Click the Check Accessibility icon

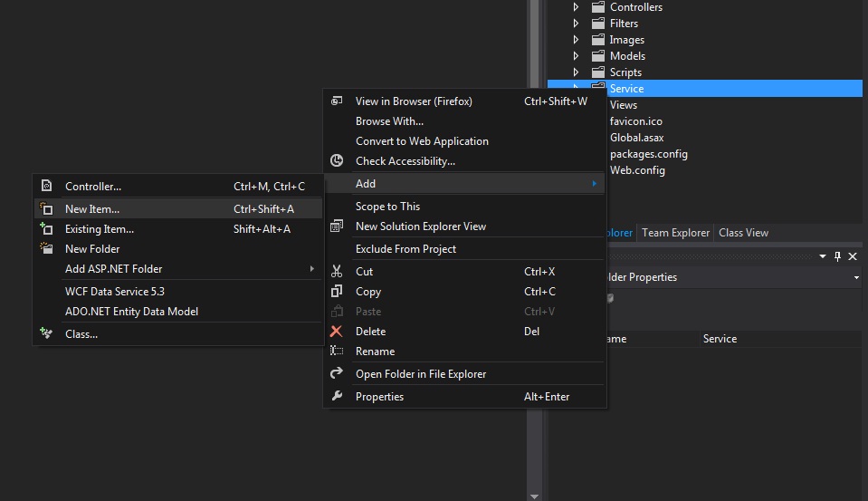pyautogui.click(x=337, y=160)
